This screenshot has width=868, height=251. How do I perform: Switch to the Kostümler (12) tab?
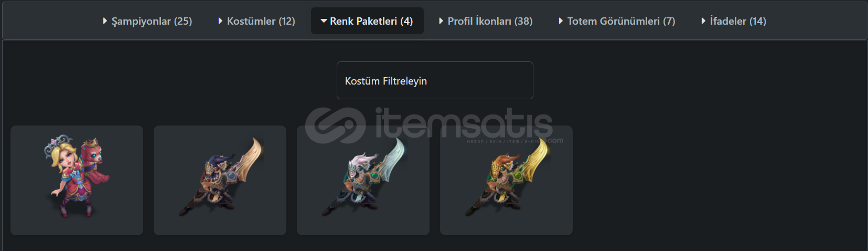click(x=256, y=21)
